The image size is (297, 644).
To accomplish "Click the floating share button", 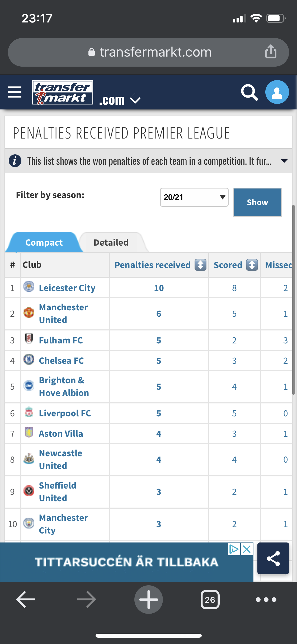I will pos(273,558).
